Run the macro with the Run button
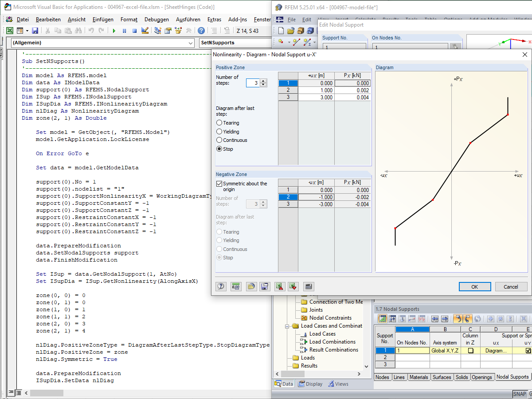The image size is (532, 399). pyautogui.click(x=114, y=30)
